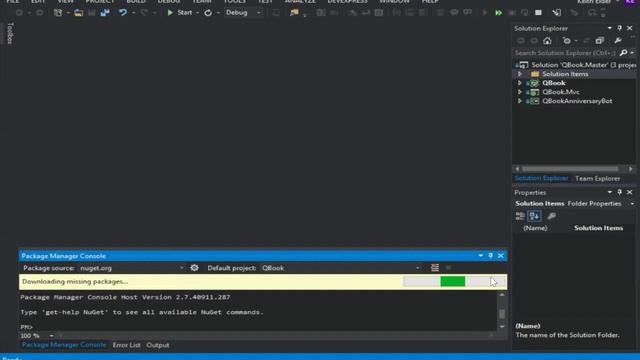Expand the QBook.Mvc project node
Screen dimensions: 640x360
tap(520, 92)
